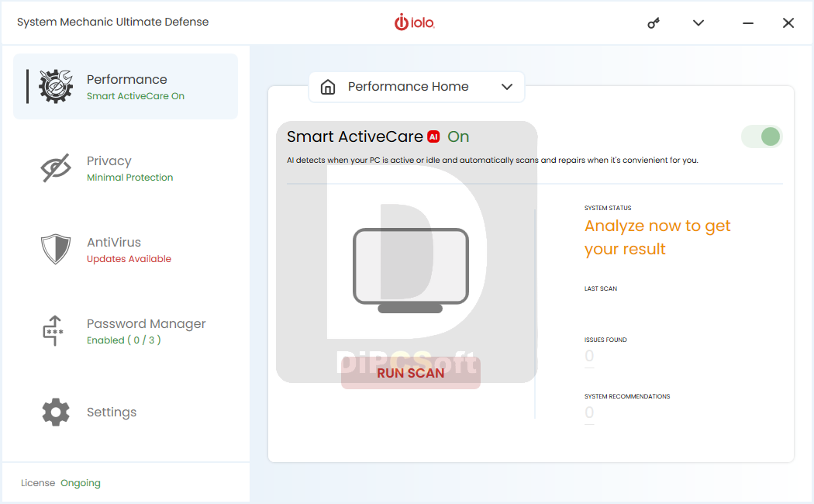Click the red AI badge
This screenshot has height=504, width=814.
click(433, 136)
